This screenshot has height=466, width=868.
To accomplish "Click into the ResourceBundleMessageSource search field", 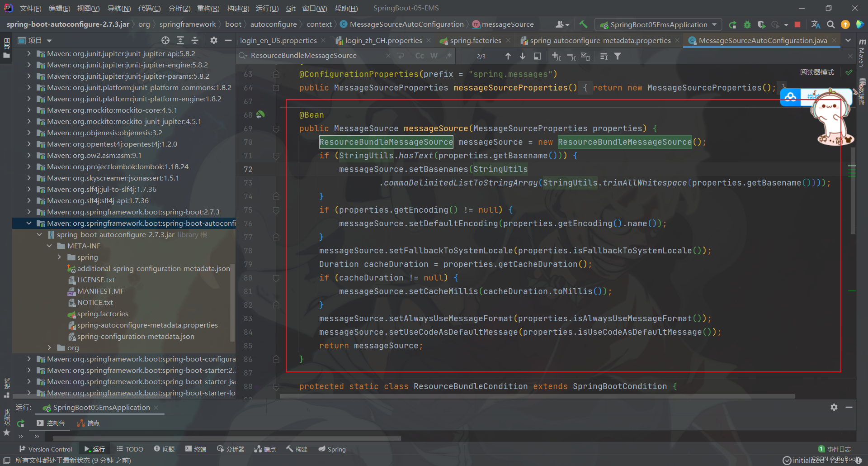I will coord(316,56).
